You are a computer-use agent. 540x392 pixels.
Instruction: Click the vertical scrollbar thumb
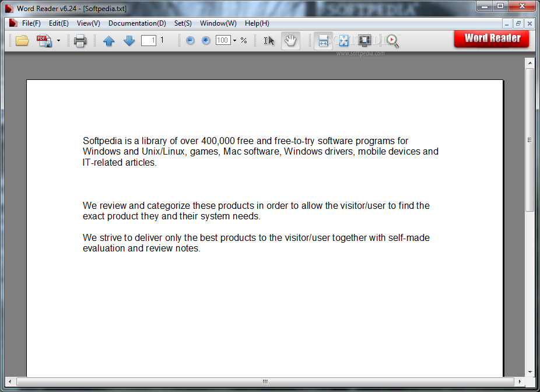tap(530, 140)
